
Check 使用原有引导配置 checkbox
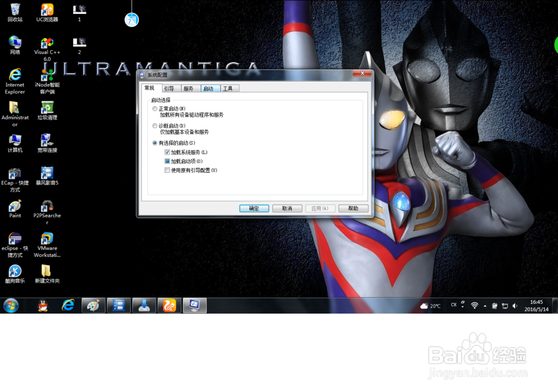167,171
